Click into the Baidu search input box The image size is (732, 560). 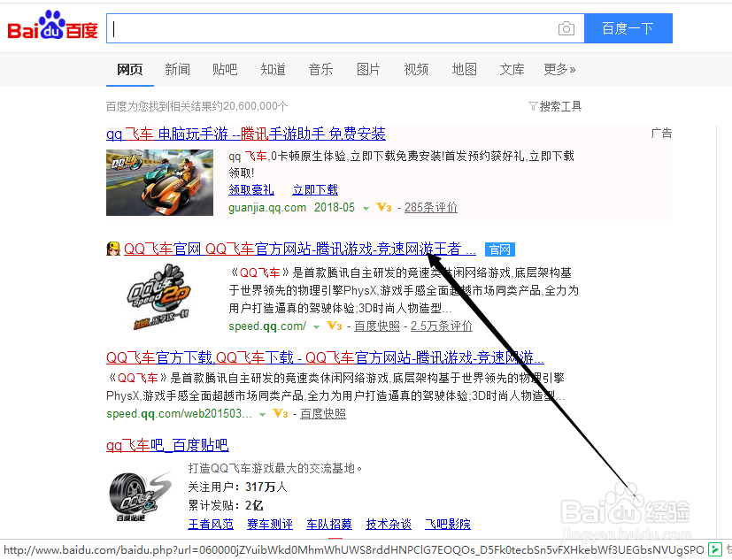[331, 28]
